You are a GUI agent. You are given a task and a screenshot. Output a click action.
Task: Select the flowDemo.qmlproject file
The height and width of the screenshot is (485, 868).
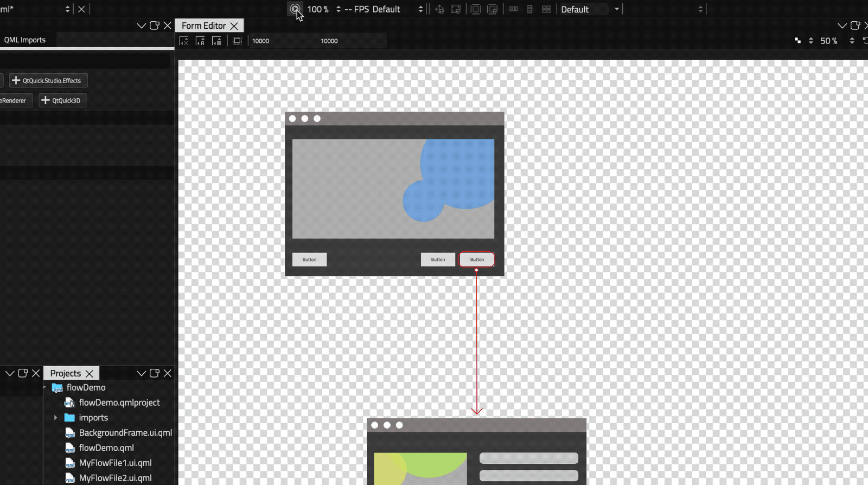(x=119, y=403)
